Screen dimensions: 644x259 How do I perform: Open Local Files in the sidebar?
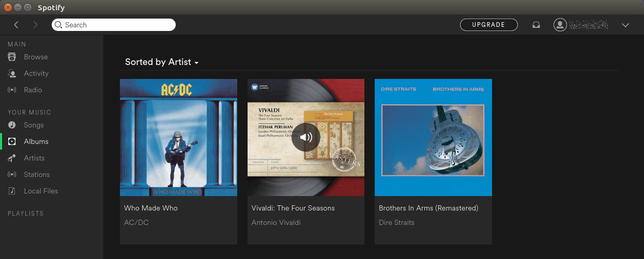click(41, 191)
